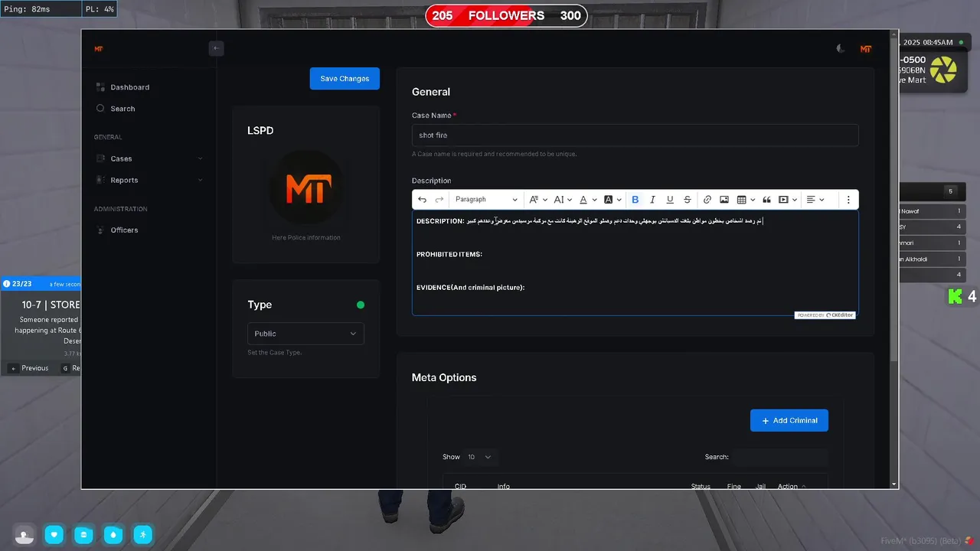This screenshot has height=551, width=980.
Task: Sort table by Jail column
Action: click(760, 486)
